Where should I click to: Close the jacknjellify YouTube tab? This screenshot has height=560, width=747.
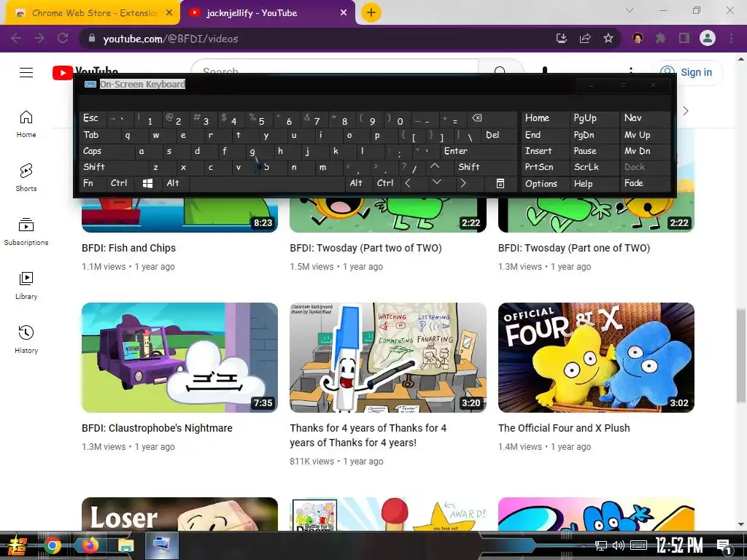tap(344, 13)
